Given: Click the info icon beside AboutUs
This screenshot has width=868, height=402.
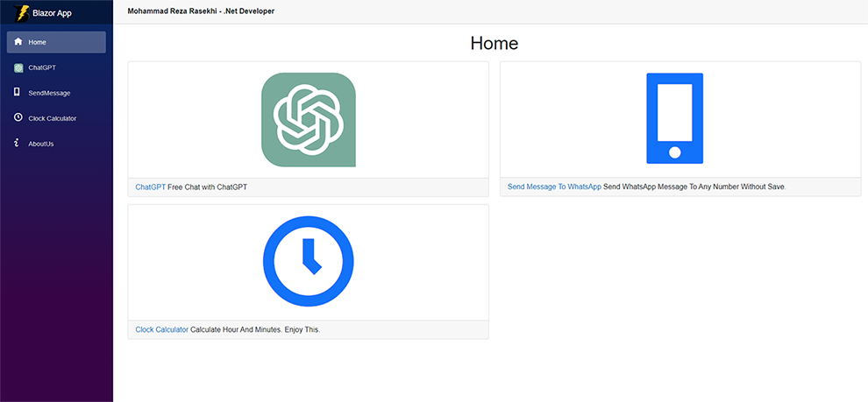Looking at the screenshot, I should pyautogui.click(x=18, y=144).
